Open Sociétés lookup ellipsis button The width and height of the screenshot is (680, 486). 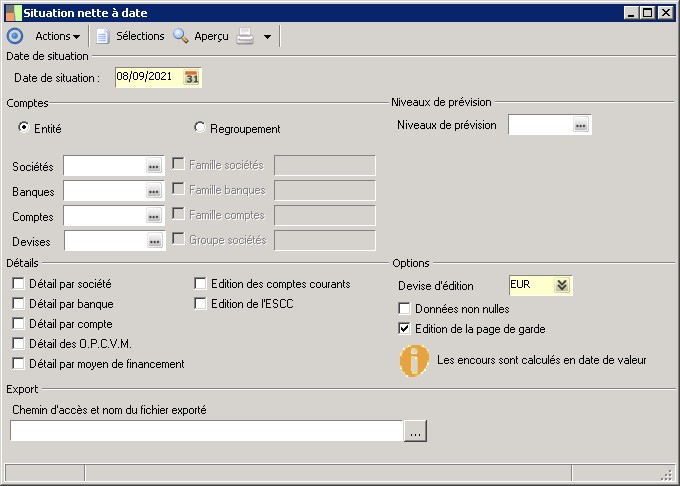tap(154, 166)
